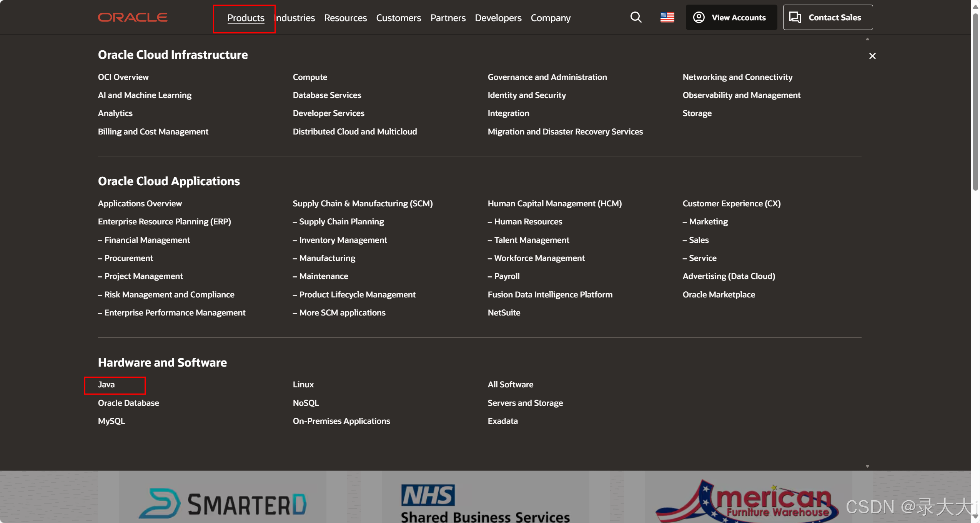Open the search magnifier icon

(636, 17)
